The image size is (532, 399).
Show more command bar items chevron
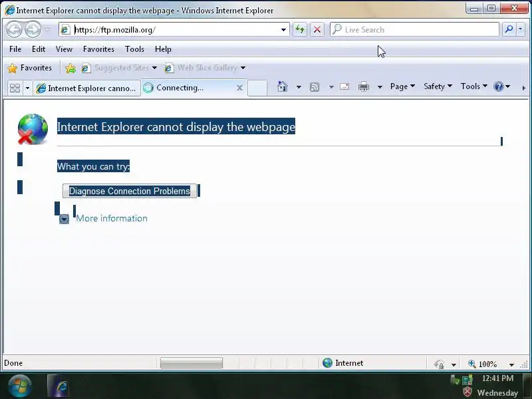click(523, 88)
